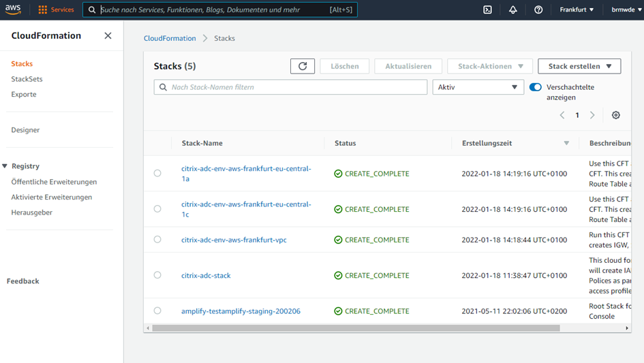This screenshot has width=644, height=363.
Task: Open the help question mark icon
Action: (538, 10)
